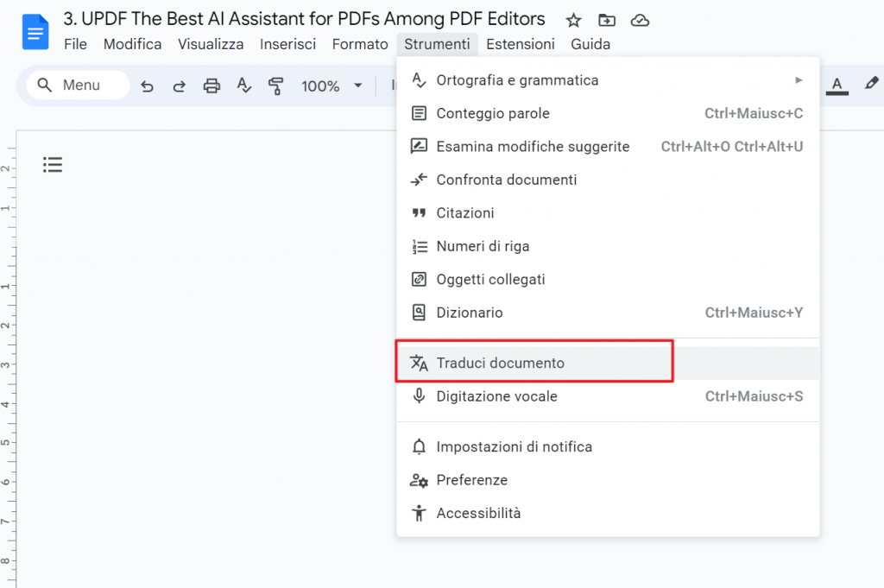Redo the last action
The image size is (884, 588).
tap(179, 85)
